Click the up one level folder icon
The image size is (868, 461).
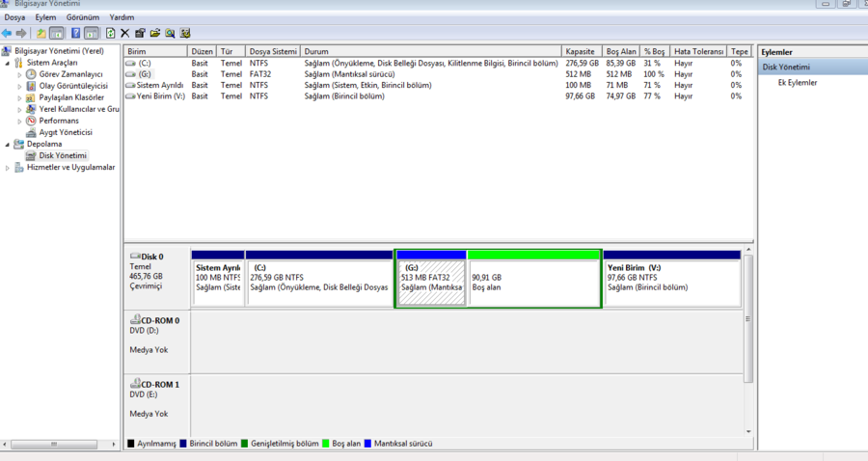pos(41,34)
